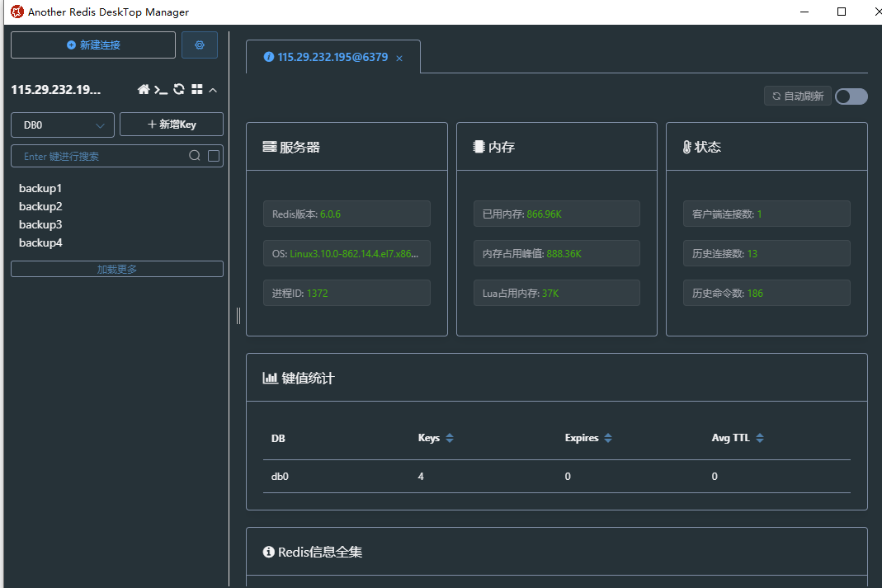
Task: Click the panel resize handle between sidebar and content
Action: click(x=238, y=316)
